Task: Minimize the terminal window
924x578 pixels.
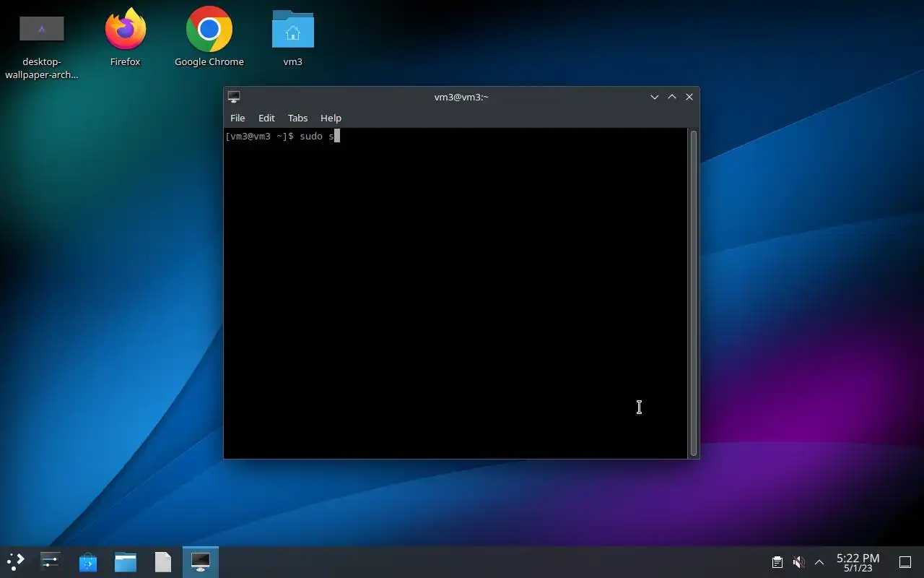Action: point(655,97)
